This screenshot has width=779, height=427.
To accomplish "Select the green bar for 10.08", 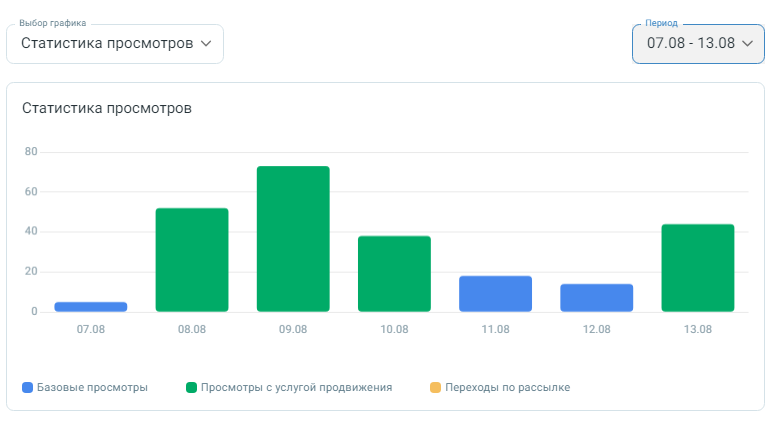I will pos(394,274).
